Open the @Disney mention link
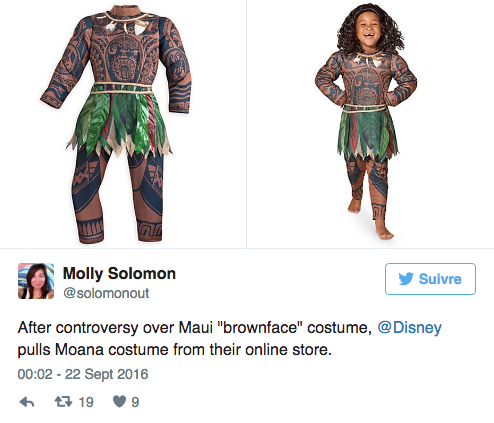494x423 pixels. tap(409, 327)
